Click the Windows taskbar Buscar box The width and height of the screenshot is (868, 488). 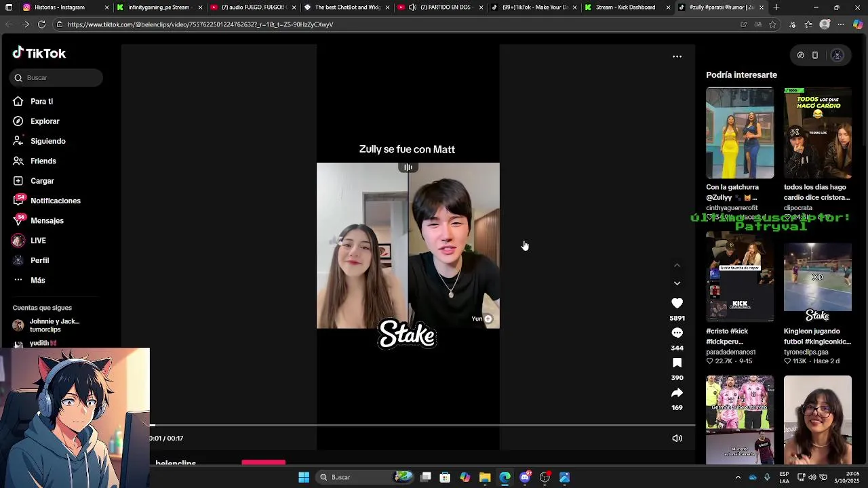click(366, 477)
